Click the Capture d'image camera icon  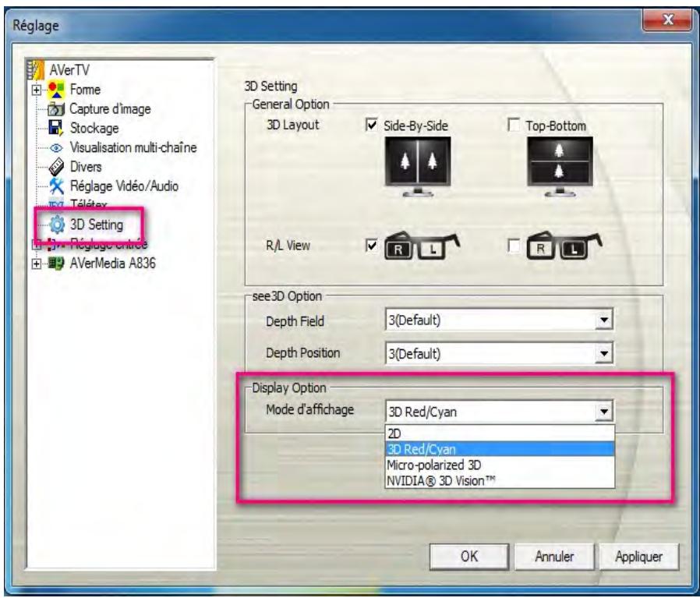click(x=56, y=109)
